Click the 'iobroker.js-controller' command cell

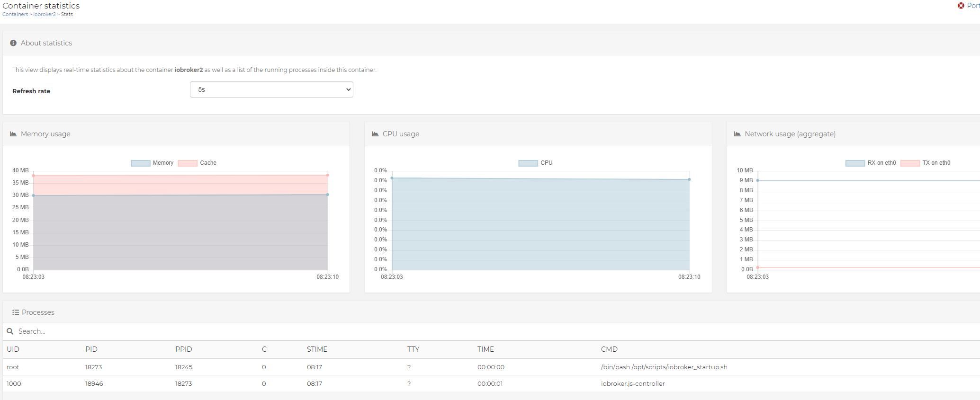pos(633,383)
